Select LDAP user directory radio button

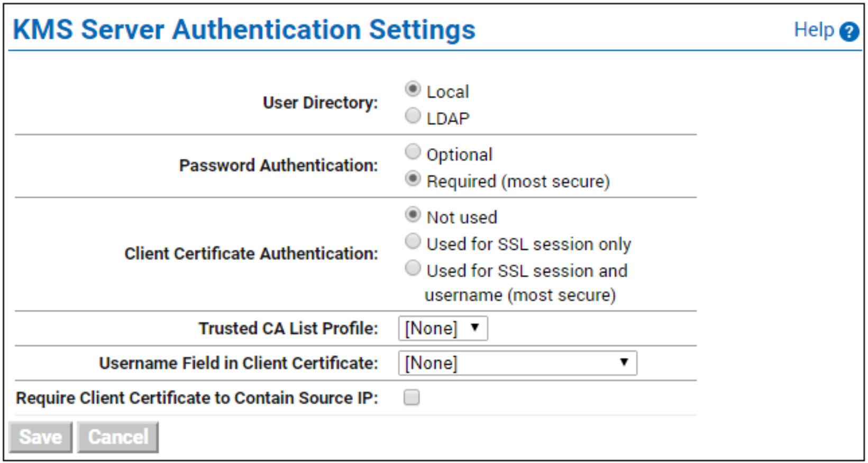(x=413, y=115)
